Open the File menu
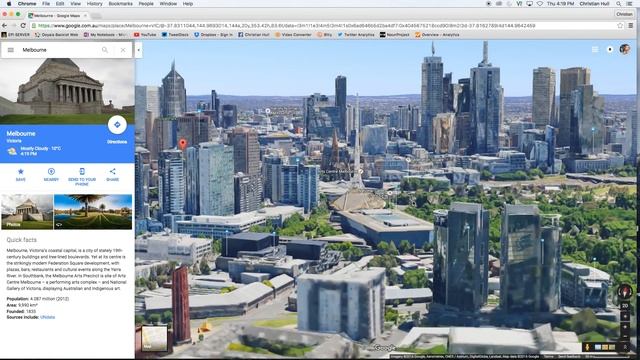 46,4
